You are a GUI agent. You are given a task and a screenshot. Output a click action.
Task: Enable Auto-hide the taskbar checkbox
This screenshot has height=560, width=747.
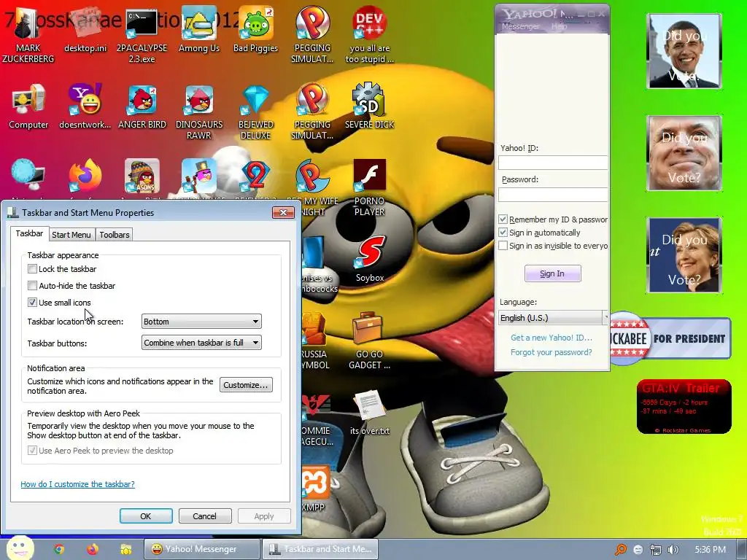[x=32, y=286]
